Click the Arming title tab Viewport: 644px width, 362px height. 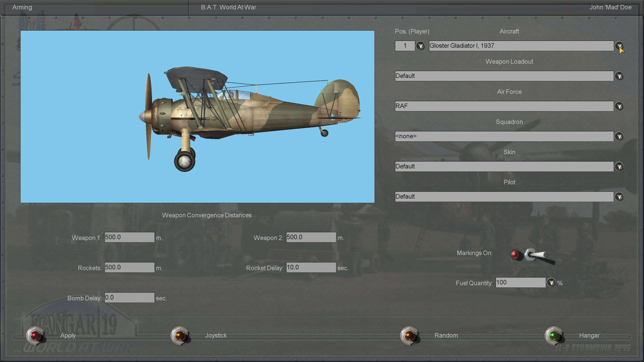22,7
